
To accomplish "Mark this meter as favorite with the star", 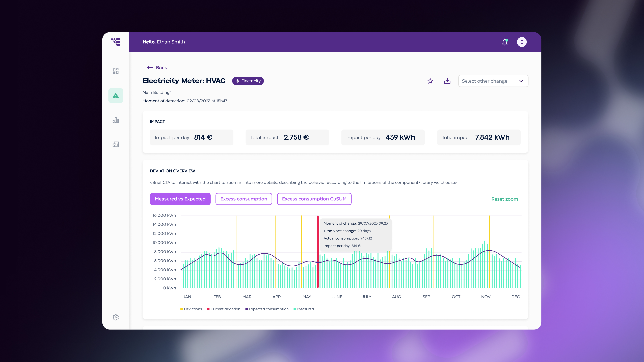I will 430,81.
